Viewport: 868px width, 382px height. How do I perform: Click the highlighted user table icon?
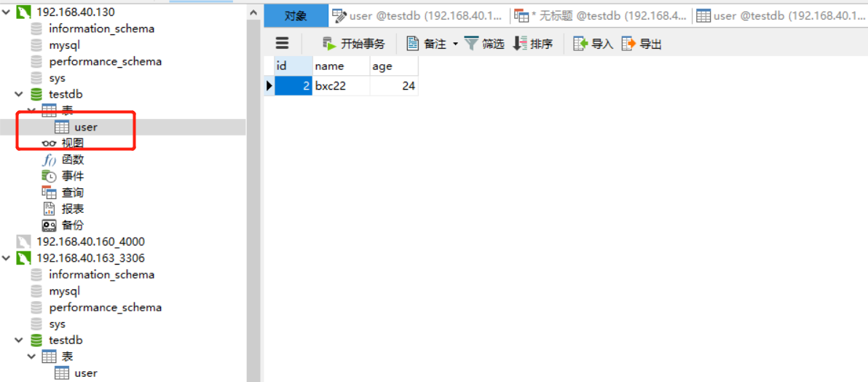click(x=62, y=127)
